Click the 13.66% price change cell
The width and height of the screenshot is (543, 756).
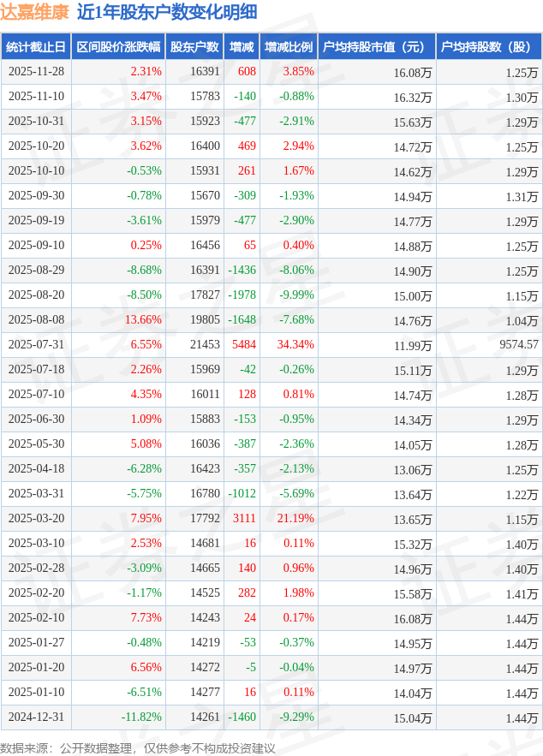pos(143,320)
